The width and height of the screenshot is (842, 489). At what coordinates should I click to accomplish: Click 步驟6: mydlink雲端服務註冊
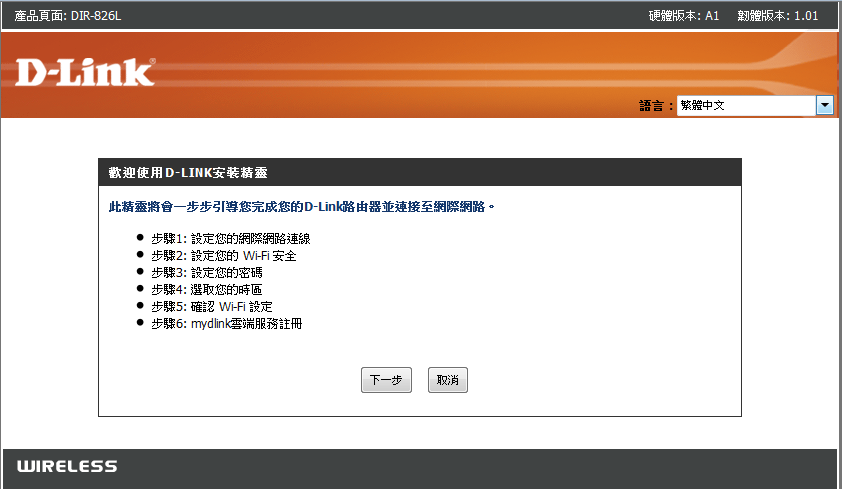coord(227,324)
